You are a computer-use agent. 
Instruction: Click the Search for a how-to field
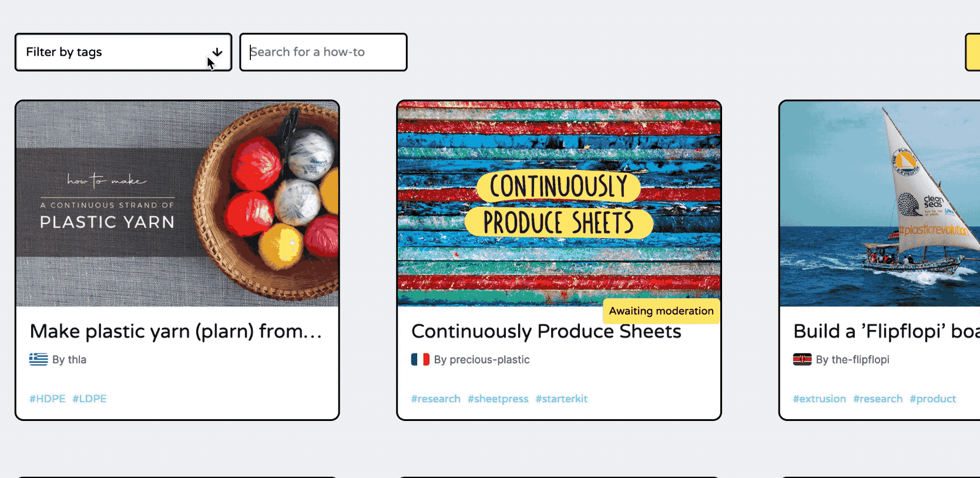[323, 52]
